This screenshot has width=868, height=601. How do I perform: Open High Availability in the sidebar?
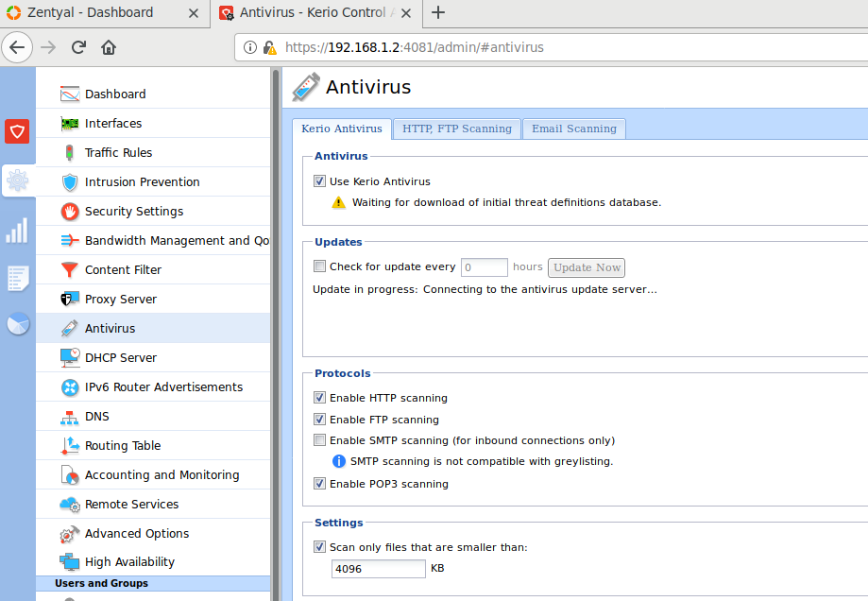(x=153, y=562)
